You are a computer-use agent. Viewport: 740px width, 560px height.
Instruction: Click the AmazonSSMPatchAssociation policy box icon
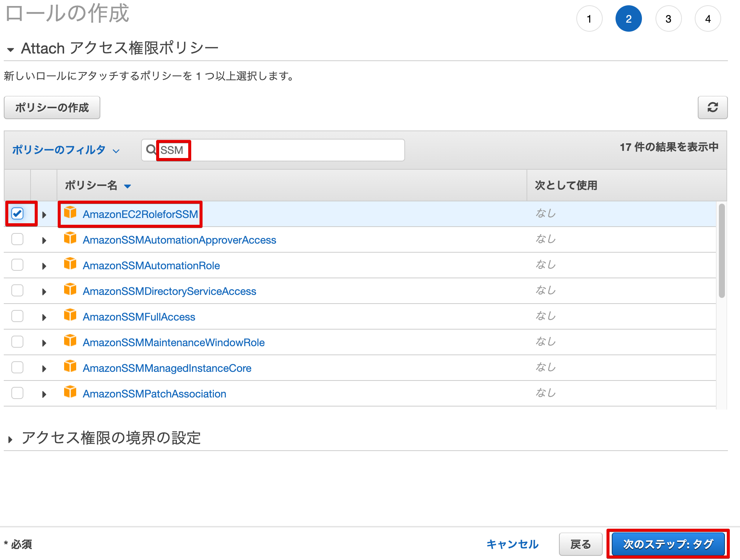70,392
